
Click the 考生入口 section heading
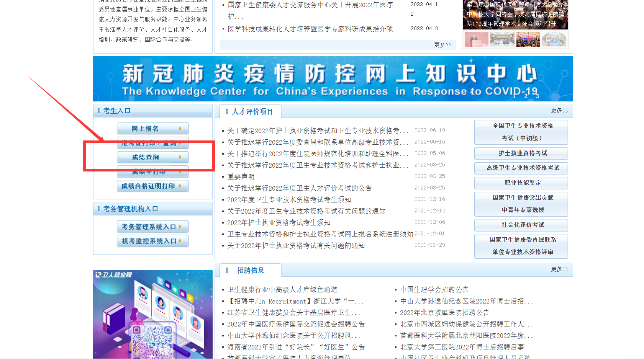tap(117, 111)
